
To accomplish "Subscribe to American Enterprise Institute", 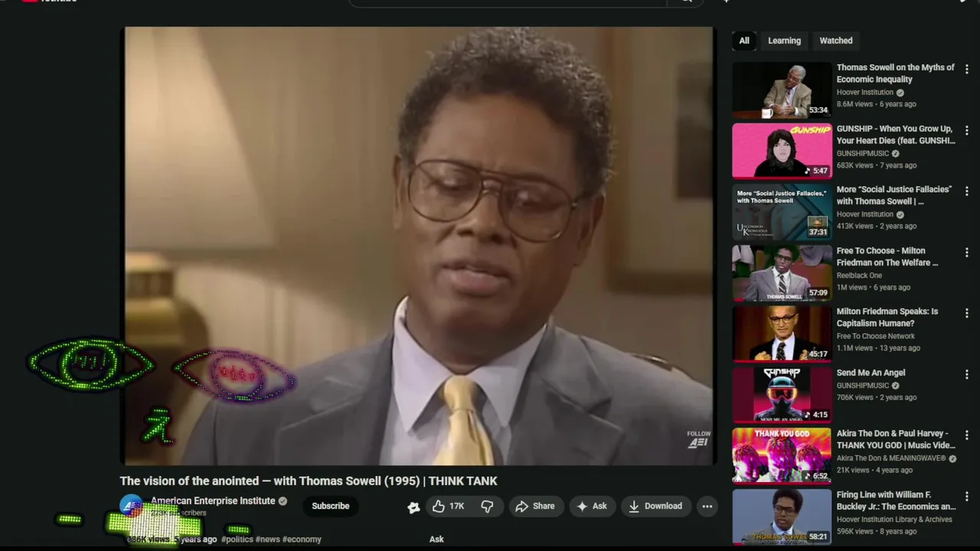I will (331, 506).
